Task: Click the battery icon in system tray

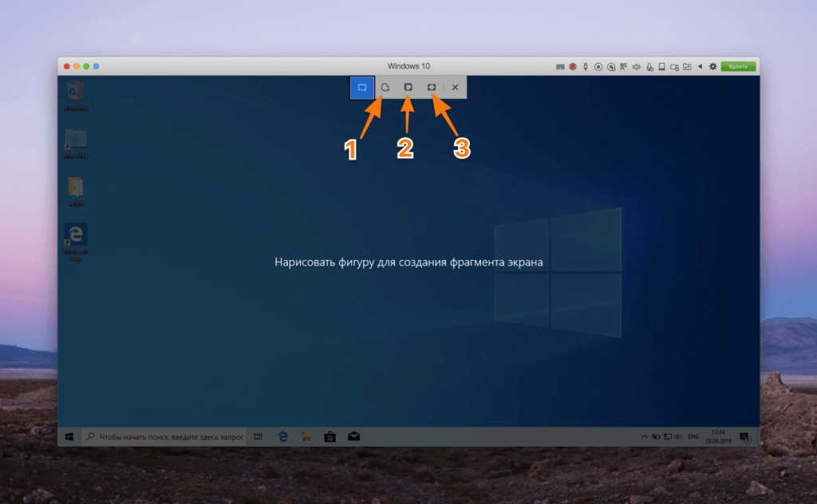Action: 656,437
